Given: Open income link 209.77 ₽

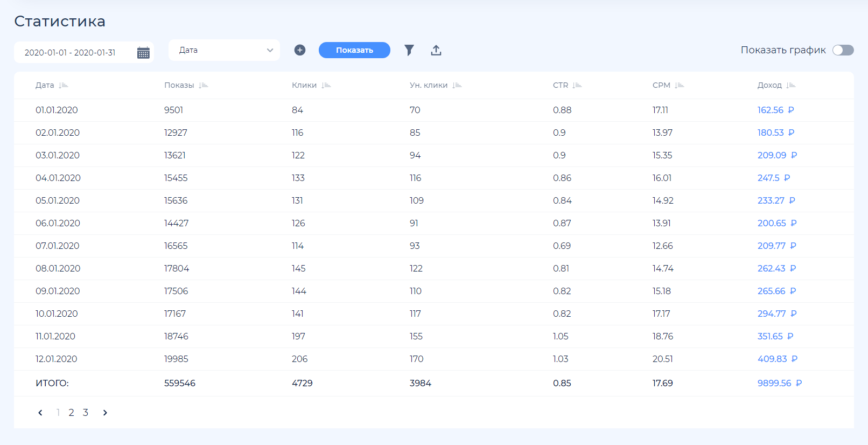Looking at the screenshot, I should tap(777, 246).
